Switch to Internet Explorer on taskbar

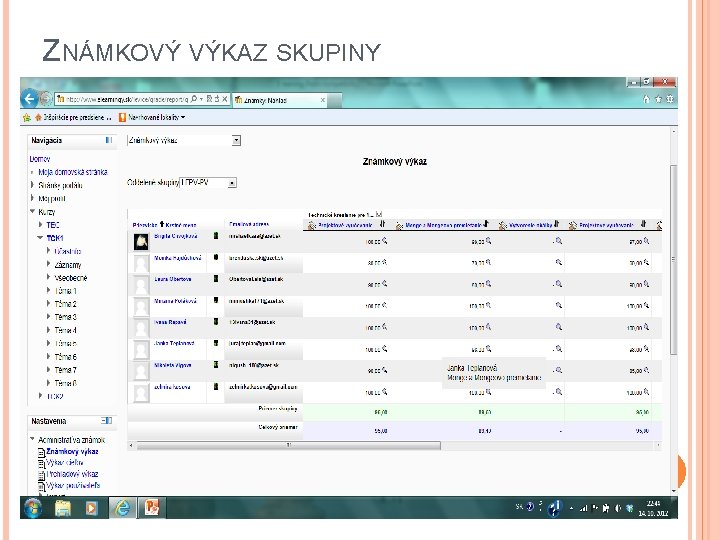tap(122, 508)
